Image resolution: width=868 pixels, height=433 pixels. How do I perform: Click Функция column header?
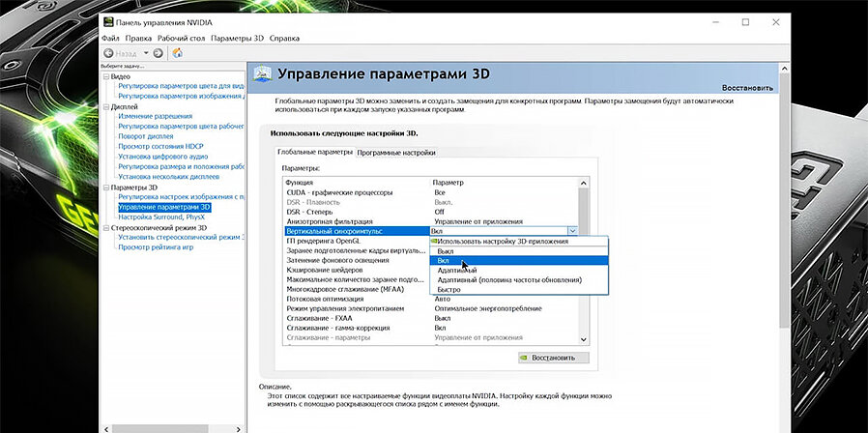[300, 182]
